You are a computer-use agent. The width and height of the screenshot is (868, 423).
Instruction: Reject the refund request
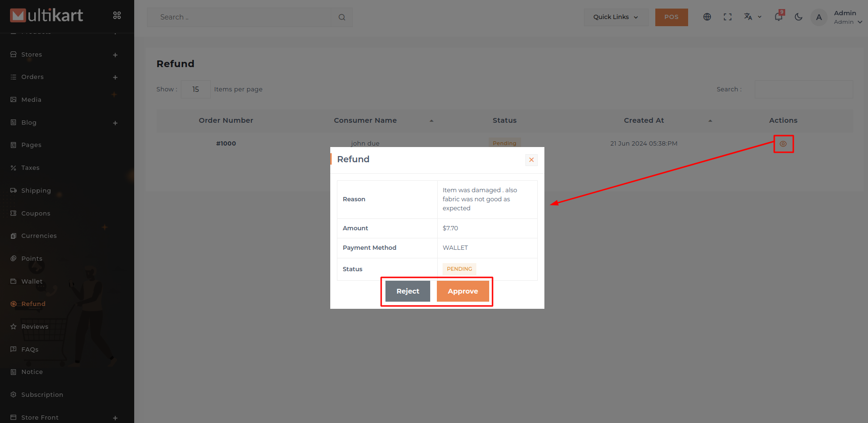[407, 291]
